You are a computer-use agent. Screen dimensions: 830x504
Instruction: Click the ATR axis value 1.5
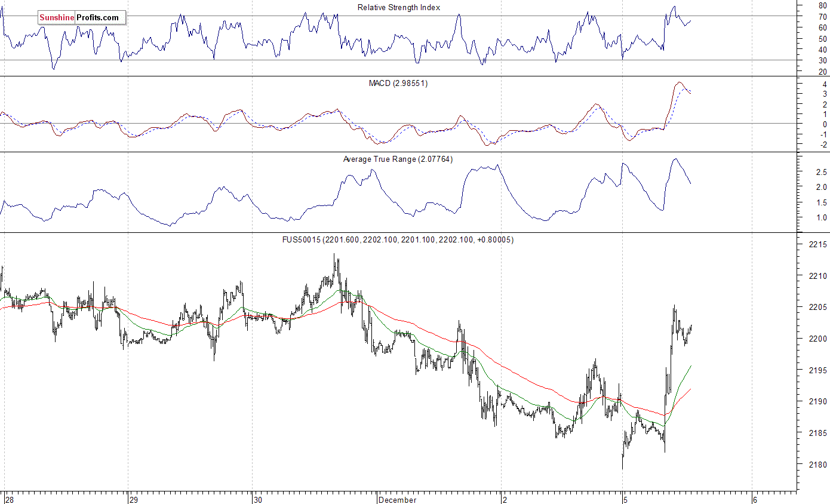(x=821, y=203)
